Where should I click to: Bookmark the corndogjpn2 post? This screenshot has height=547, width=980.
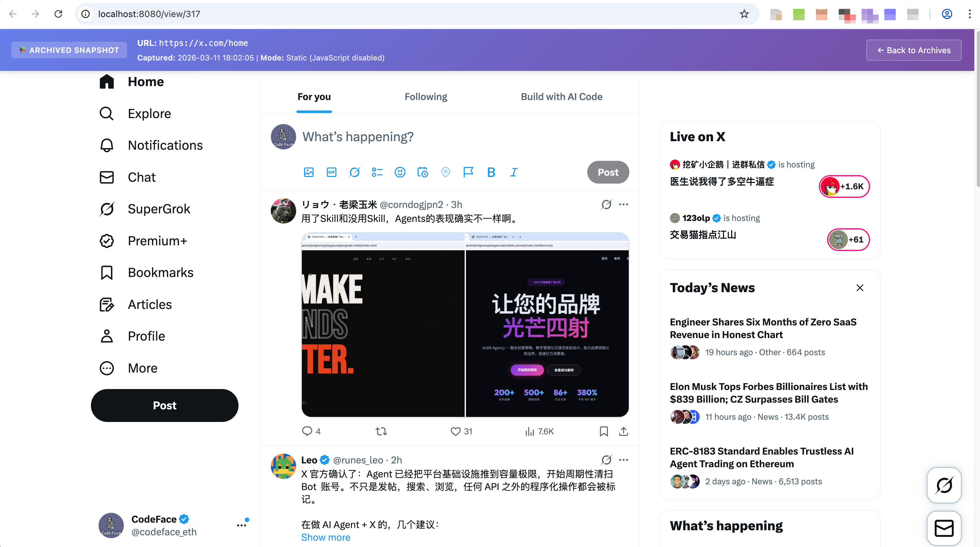(604, 431)
